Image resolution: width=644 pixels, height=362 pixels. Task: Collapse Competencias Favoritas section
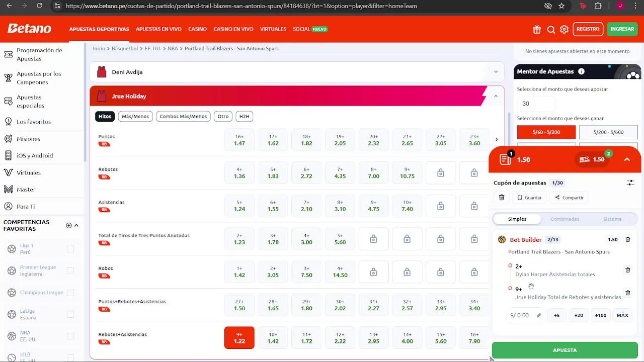pos(76,225)
